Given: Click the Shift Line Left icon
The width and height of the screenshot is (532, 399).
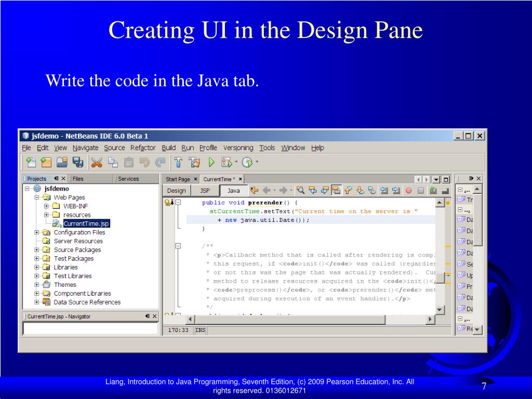Looking at the screenshot, I should coord(384,190).
